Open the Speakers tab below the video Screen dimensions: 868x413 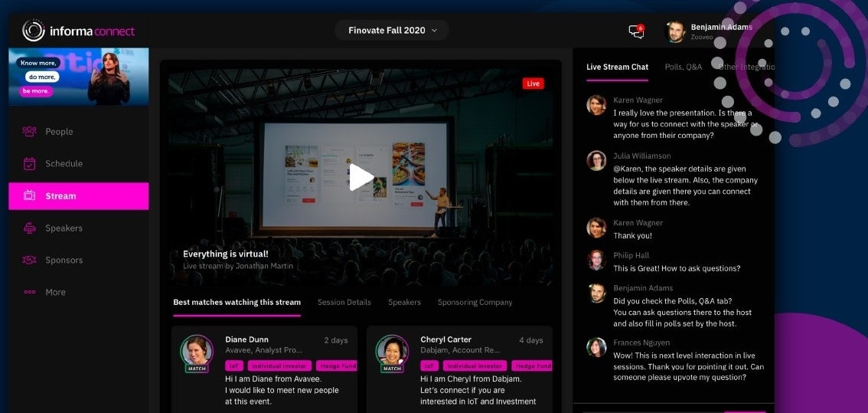[404, 303]
